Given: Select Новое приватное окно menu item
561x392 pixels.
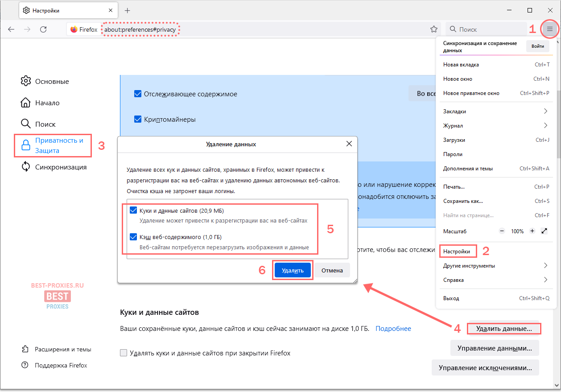Looking at the screenshot, I should tap(496, 93).
